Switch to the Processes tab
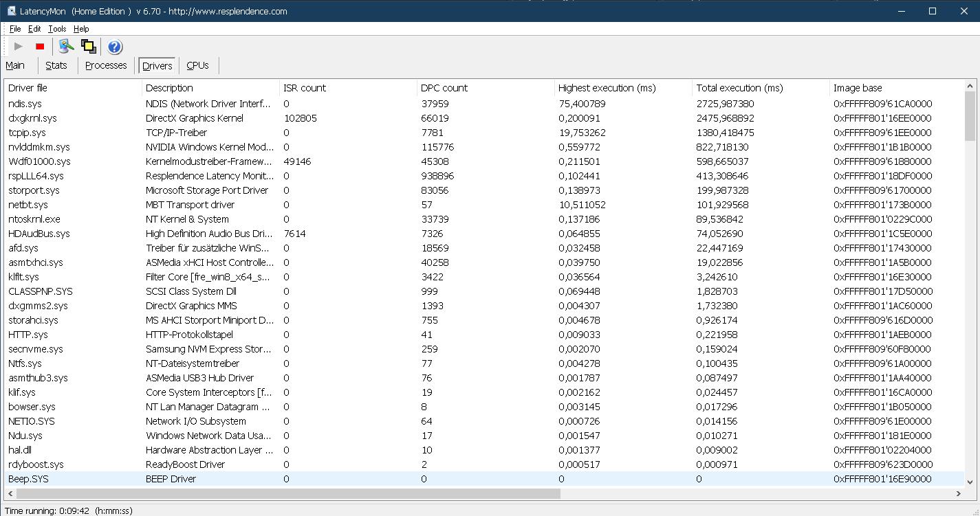This screenshot has width=980, height=516. point(106,65)
